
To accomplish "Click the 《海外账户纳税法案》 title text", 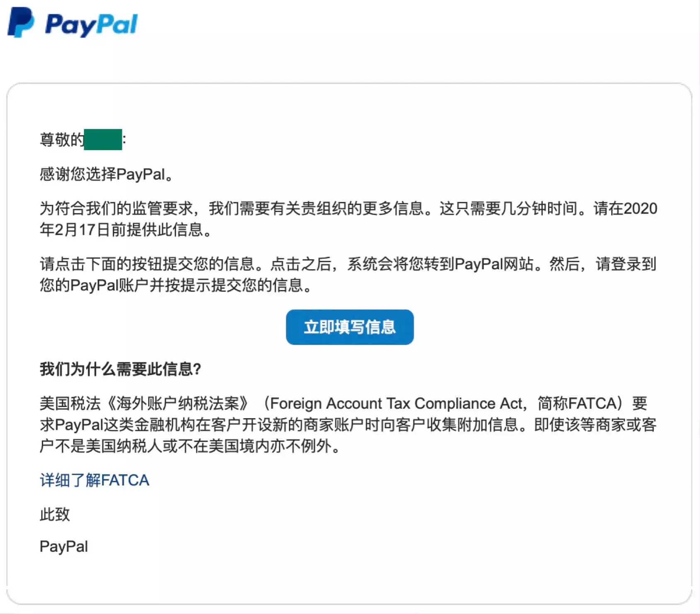I will pyautogui.click(x=178, y=403).
